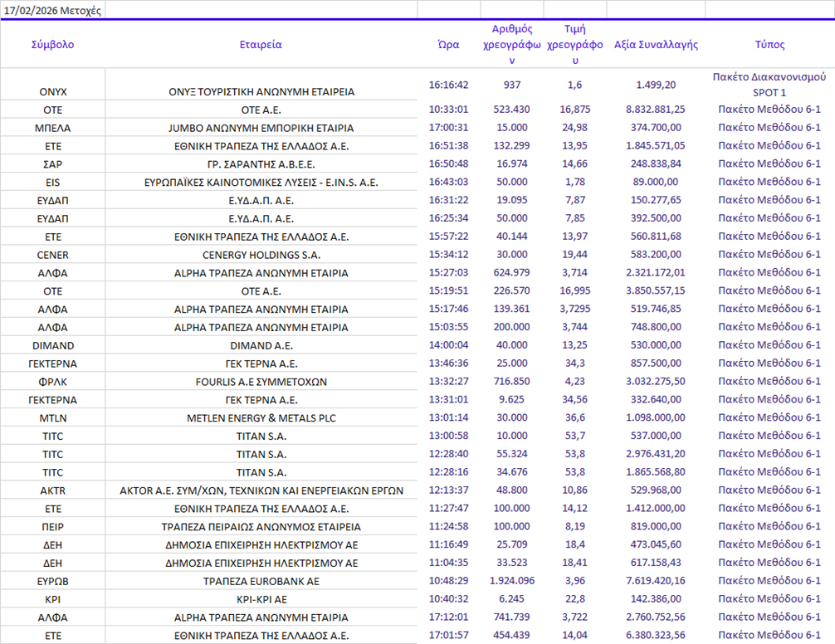Click price cell 36,6
Viewport: 835px width, 644px height.
tap(574, 417)
